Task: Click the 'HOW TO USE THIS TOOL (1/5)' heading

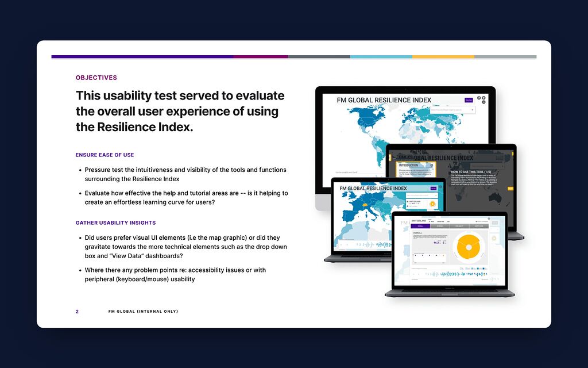Action: 471,171
